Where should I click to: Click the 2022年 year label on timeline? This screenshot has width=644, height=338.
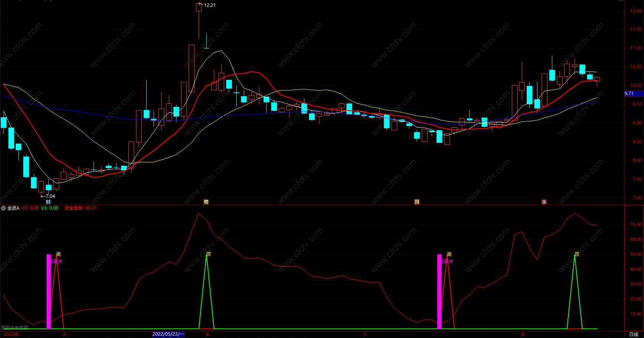tap(11, 334)
